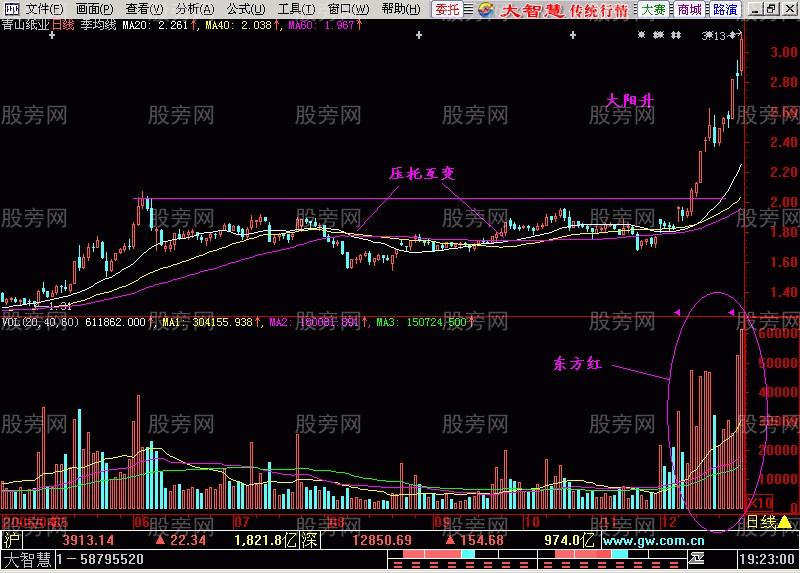The height and width of the screenshot is (573, 800).
Task: Click the 日线 period label in chart header
Action: click(x=63, y=25)
